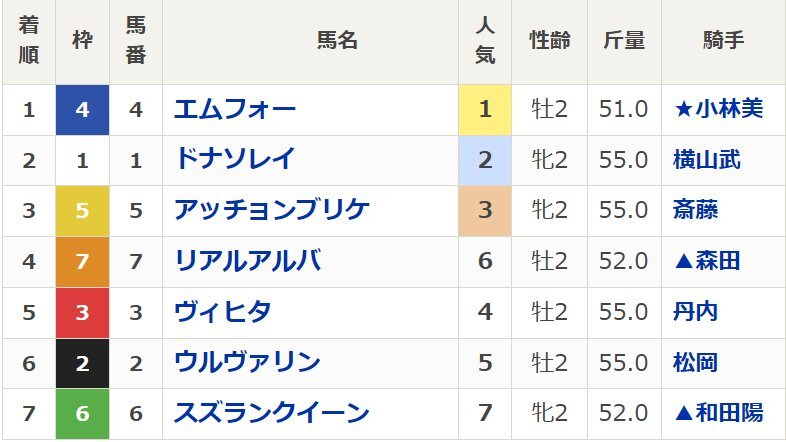
Task: Open horse page for ドナソレイ
Action: pos(235,160)
